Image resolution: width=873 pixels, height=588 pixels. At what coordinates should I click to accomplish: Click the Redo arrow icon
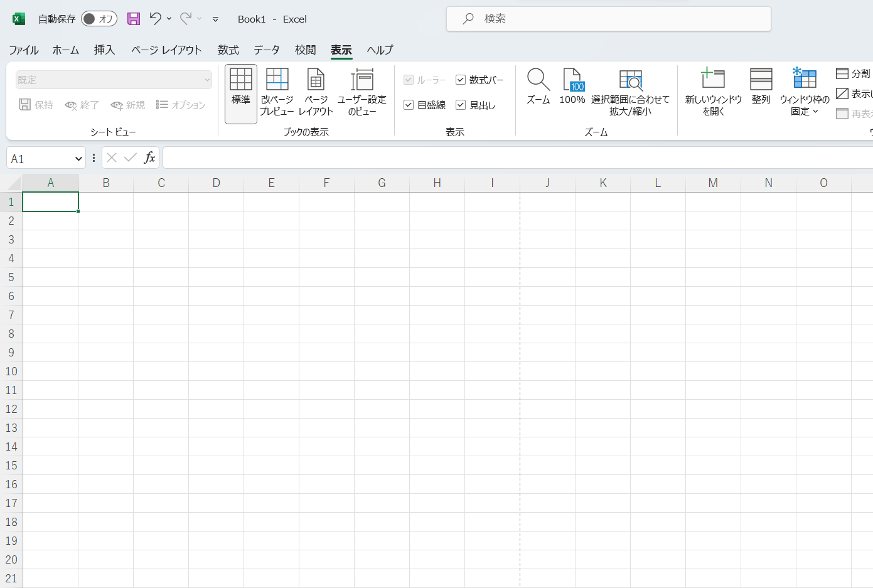click(186, 19)
